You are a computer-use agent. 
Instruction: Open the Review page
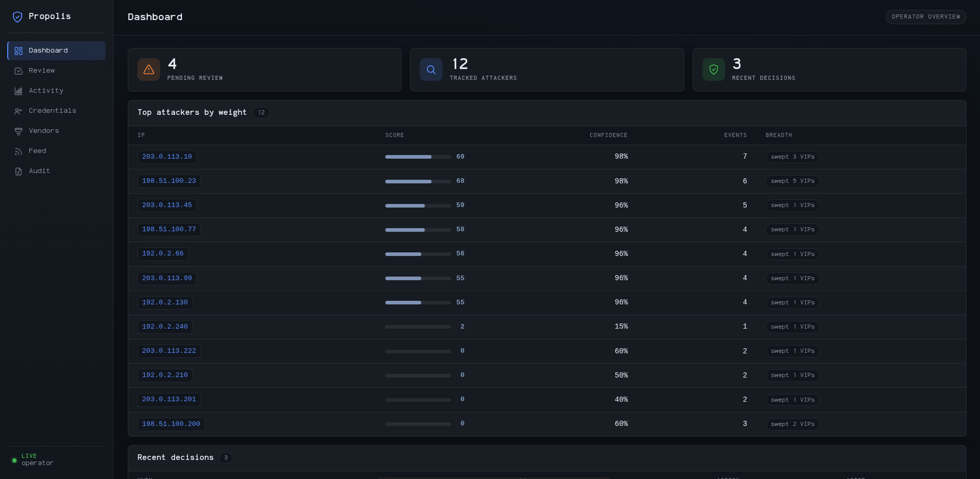(56, 71)
